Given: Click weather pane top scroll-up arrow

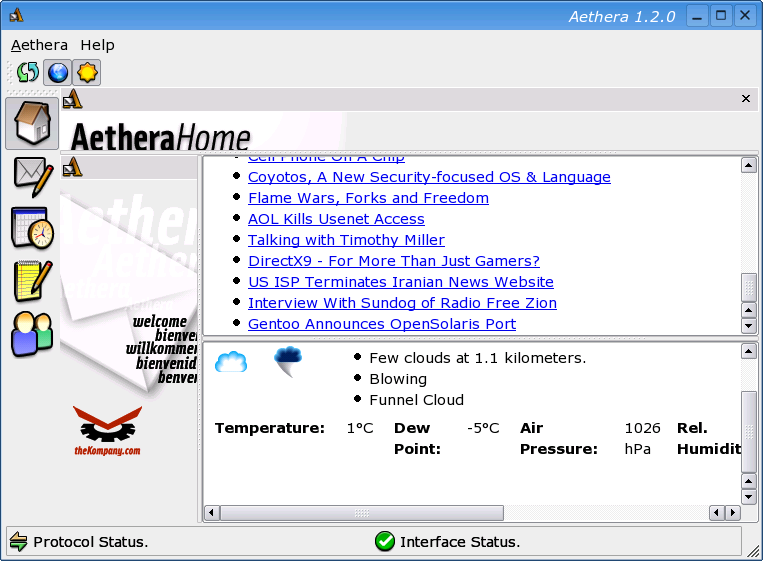Looking at the screenshot, I should pos(748,351).
